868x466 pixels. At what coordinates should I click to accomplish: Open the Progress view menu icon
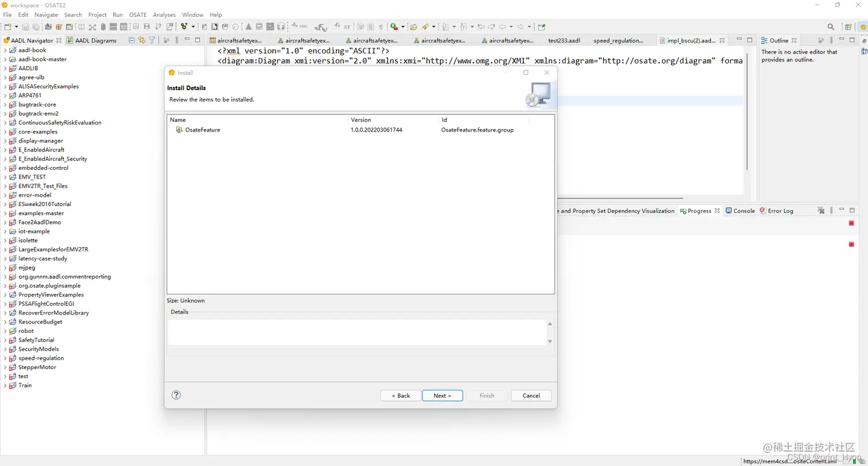[x=831, y=211]
